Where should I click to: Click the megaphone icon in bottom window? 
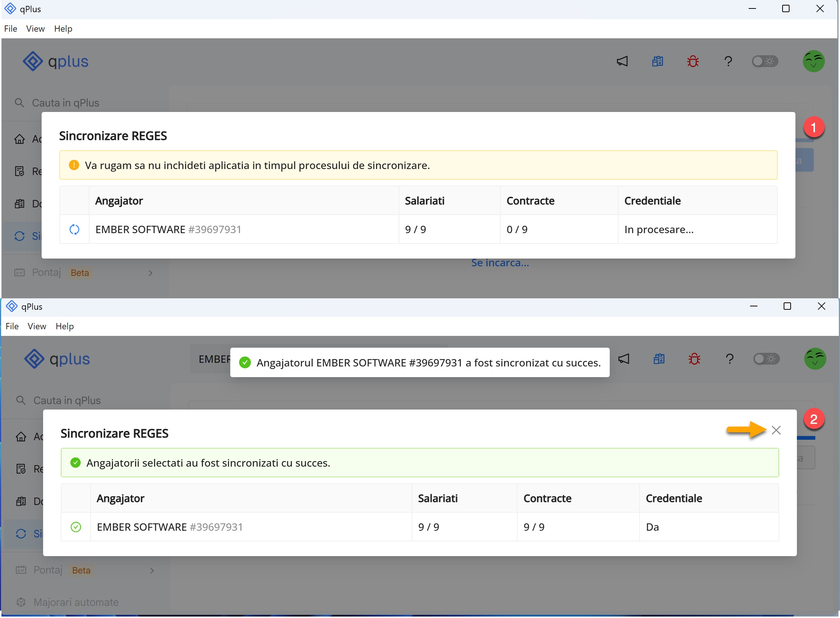[x=623, y=359]
